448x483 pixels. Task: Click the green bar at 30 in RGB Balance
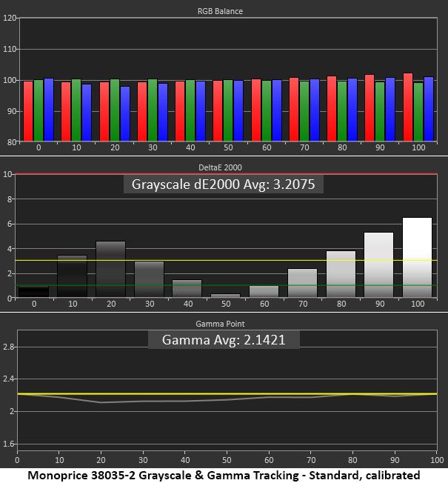click(x=153, y=110)
